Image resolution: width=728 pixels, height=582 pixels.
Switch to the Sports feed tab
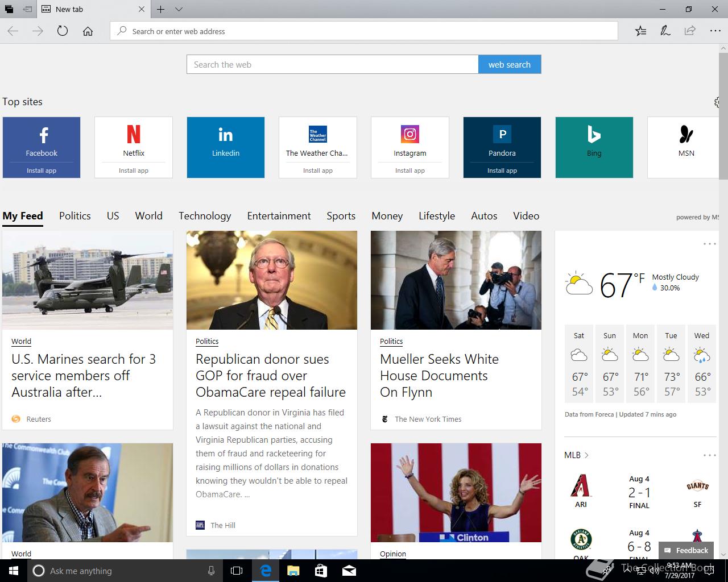pyautogui.click(x=341, y=216)
